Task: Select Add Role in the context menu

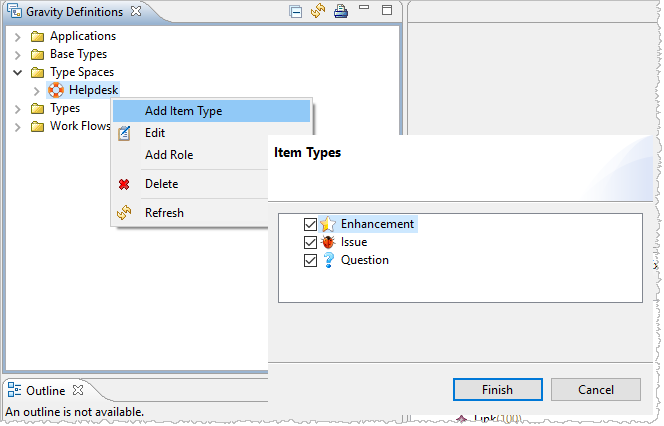Action: click(169, 155)
